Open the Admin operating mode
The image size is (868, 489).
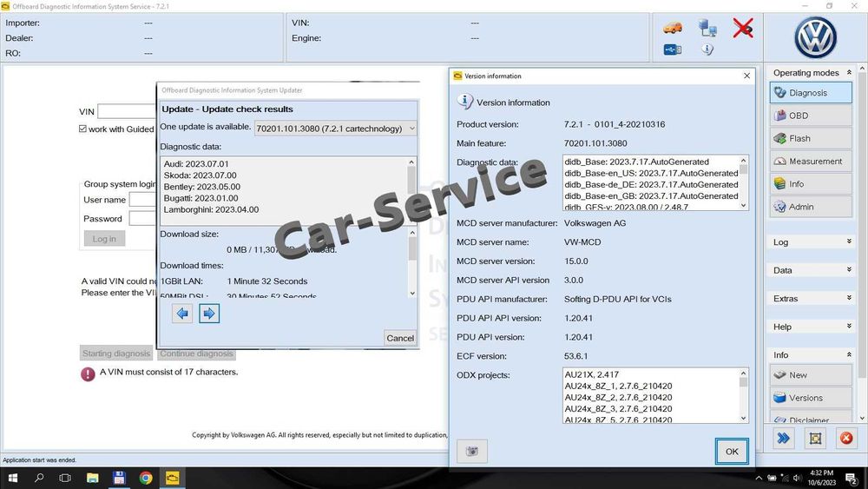pyautogui.click(x=811, y=207)
